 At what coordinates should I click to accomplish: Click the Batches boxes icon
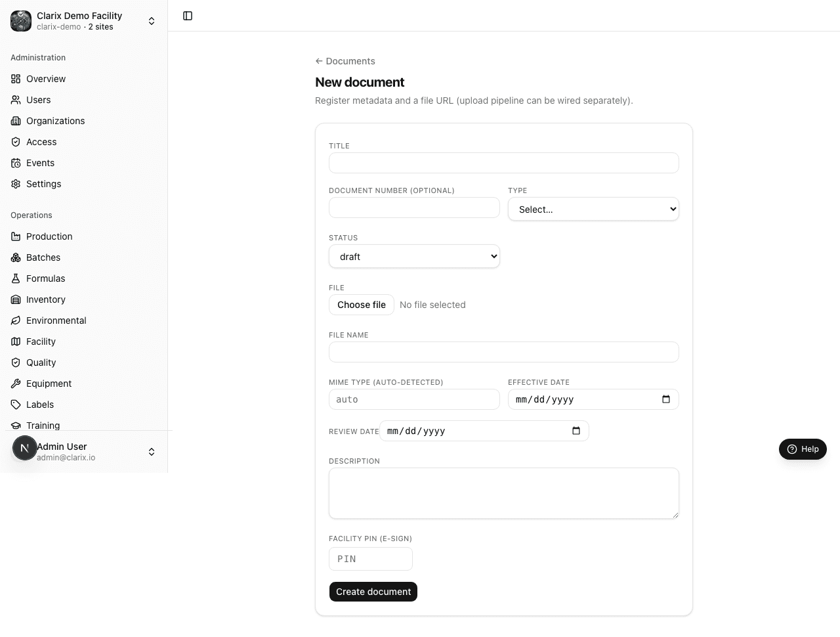(x=16, y=257)
